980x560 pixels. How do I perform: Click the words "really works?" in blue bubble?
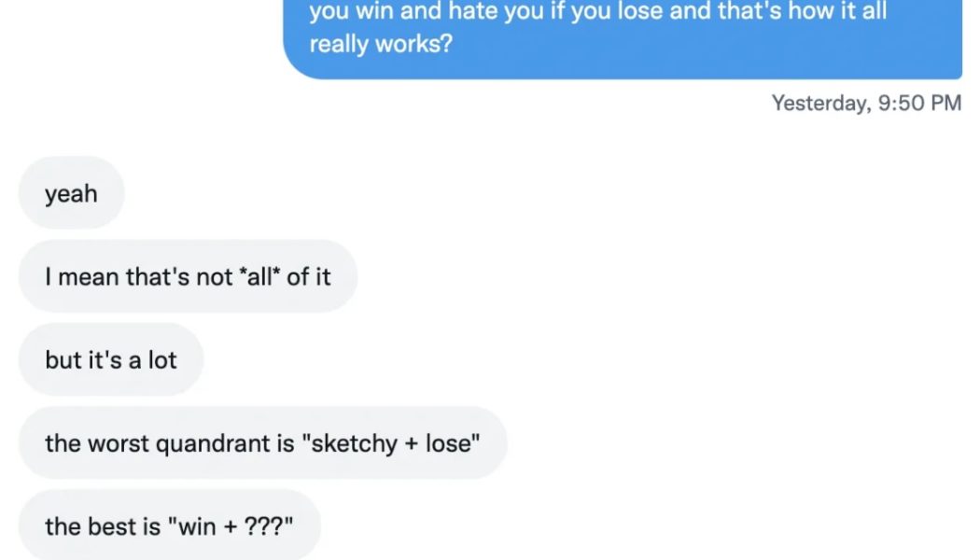(x=381, y=44)
